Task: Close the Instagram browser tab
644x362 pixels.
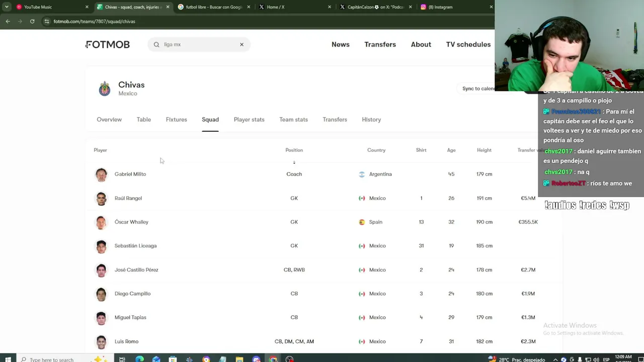Action: (491, 7)
